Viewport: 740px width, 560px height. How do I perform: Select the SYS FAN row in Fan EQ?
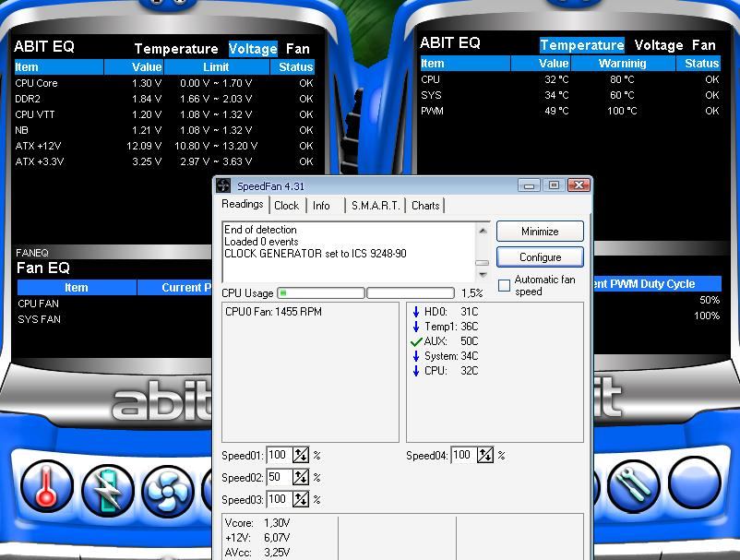(113, 319)
